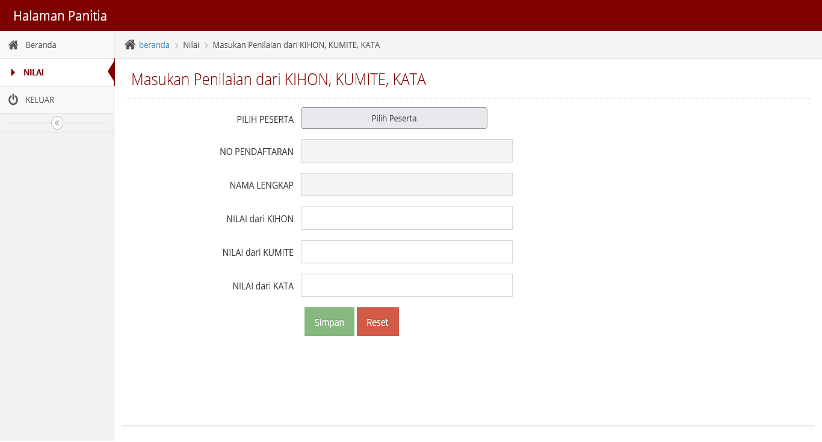The image size is (822, 442).
Task: Click Nilai in the breadcrumb trail
Action: coord(191,45)
